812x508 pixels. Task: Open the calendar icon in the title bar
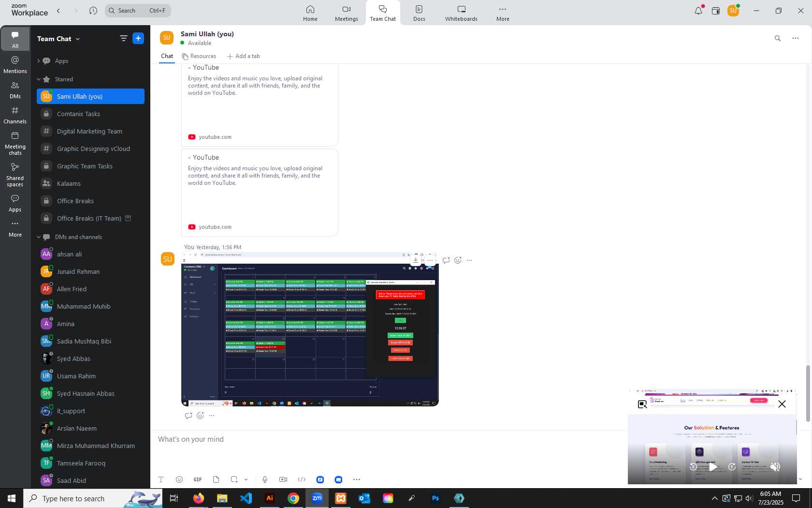[x=716, y=11]
